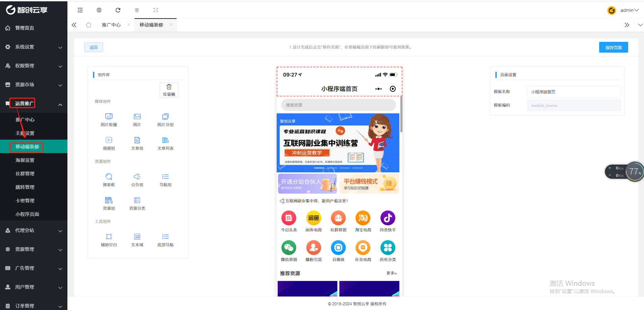Open 海报设置 submenu item
The height and width of the screenshot is (310, 644).
pos(34,160)
